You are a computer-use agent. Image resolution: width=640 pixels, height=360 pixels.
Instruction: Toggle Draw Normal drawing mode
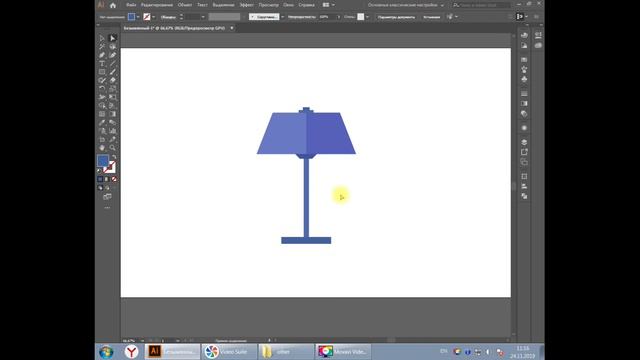(x=100, y=188)
